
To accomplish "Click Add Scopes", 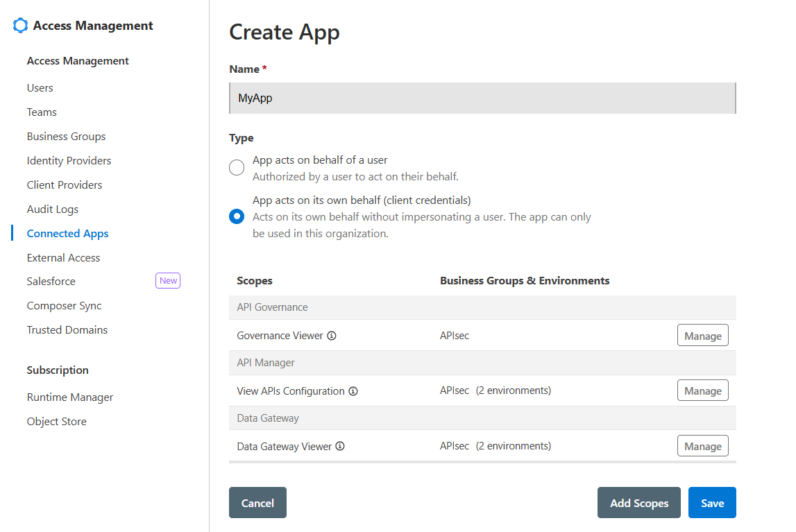I will click(638, 502).
